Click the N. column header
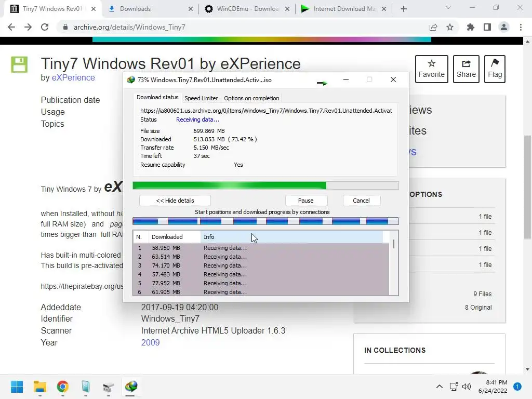This screenshot has width=532, height=399. tap(141, 237)
